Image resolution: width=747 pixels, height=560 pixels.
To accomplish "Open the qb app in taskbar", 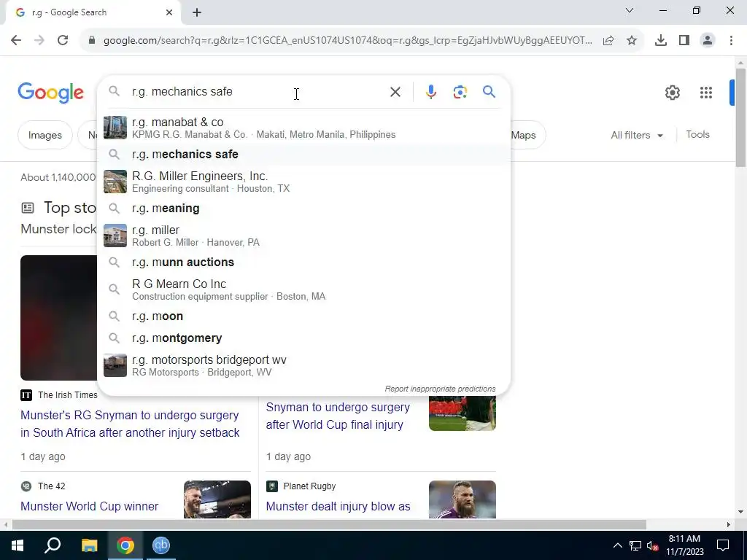I will [x=161, y=545].
